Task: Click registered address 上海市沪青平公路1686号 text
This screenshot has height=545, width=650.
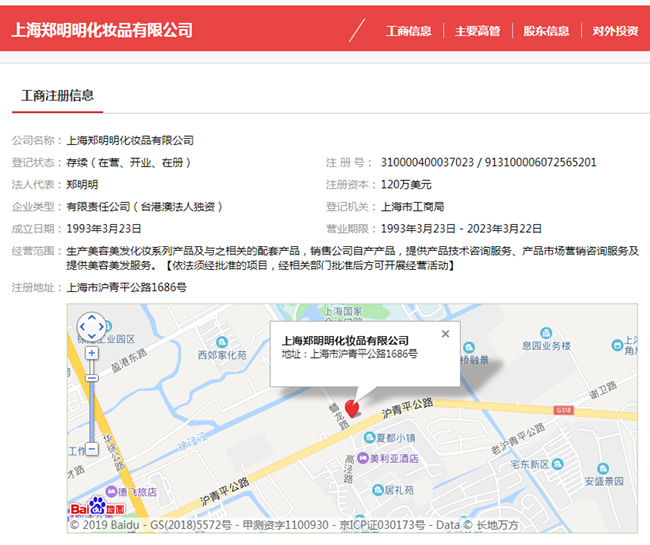Action: [x=126, y=287]
